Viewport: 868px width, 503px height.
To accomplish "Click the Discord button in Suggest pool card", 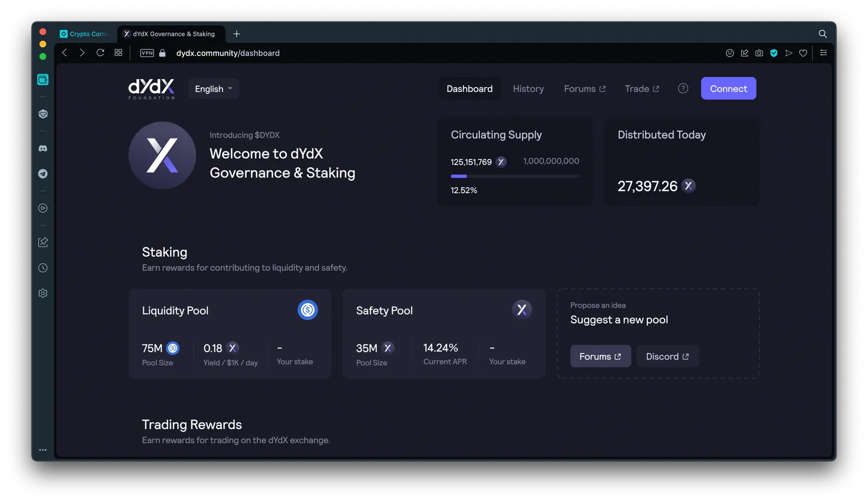I will 668,356.
